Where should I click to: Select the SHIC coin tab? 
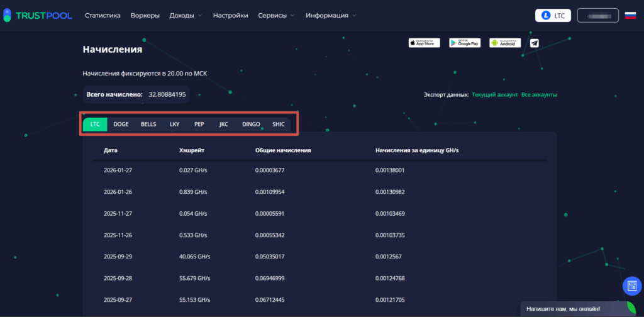(x=279, y=125)
